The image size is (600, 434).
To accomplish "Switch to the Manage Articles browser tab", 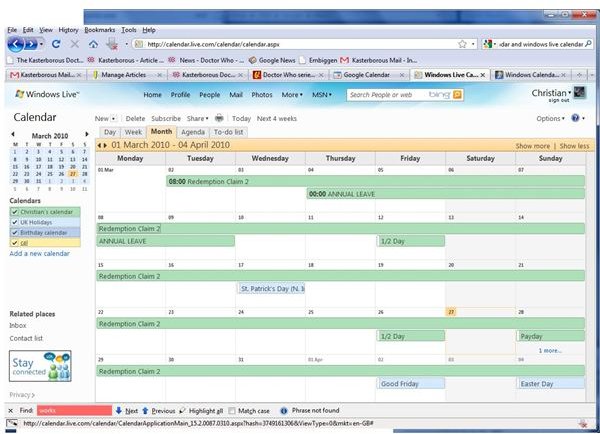I will pos(127,75).
